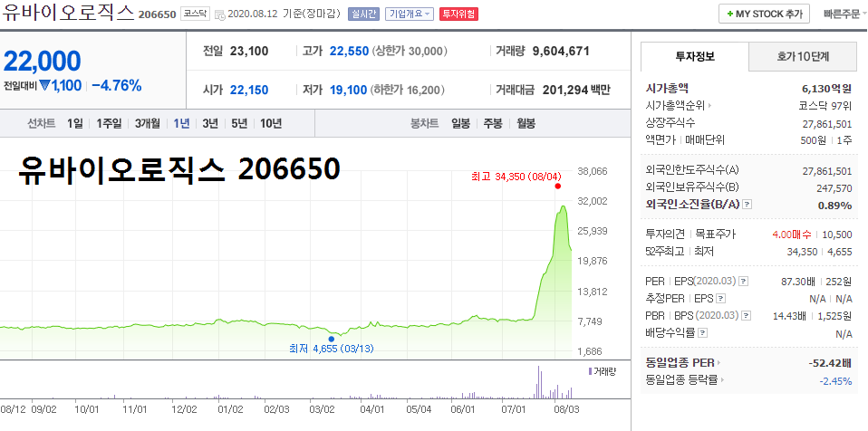Click the stock code 206650 in header
This screenshot has width=868, height=431.
click(x=158, y=14)
